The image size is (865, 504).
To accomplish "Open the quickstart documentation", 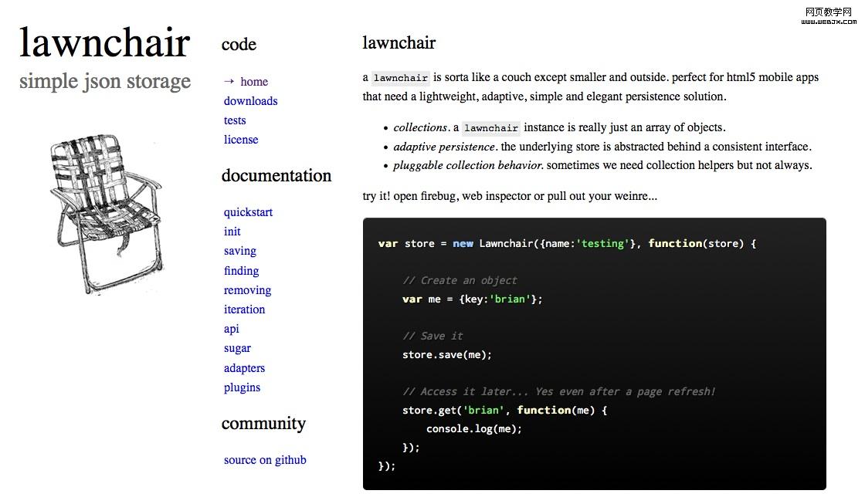I will click(248, 212).
